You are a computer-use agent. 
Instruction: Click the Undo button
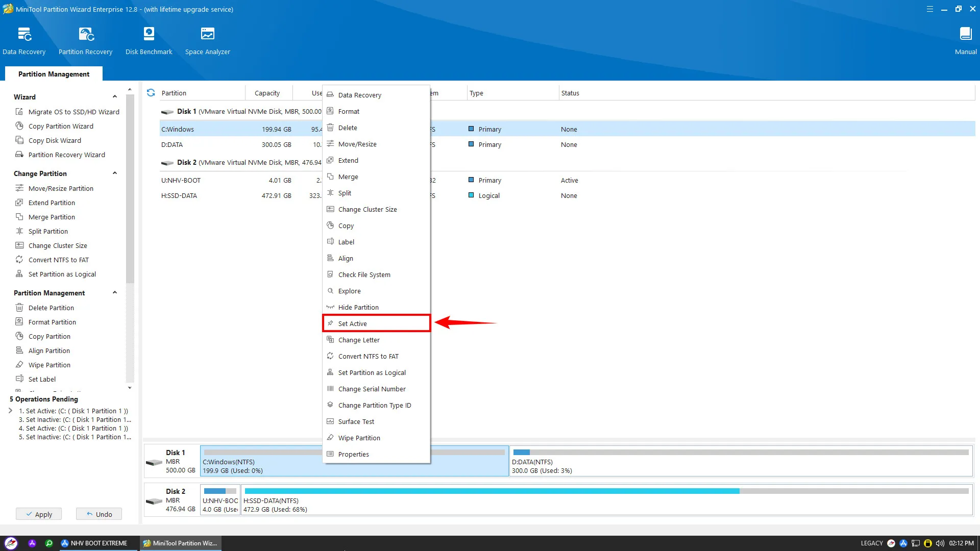point(99,514)
